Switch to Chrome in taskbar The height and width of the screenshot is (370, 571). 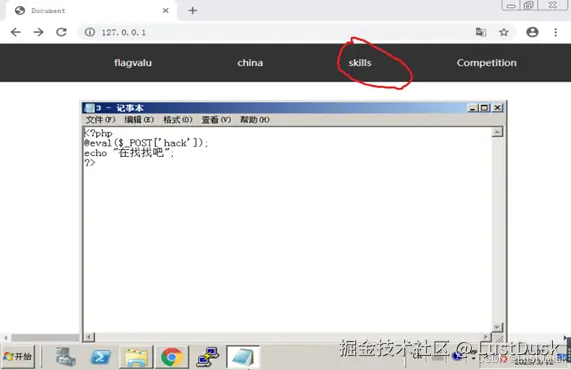tap(172, 357)
